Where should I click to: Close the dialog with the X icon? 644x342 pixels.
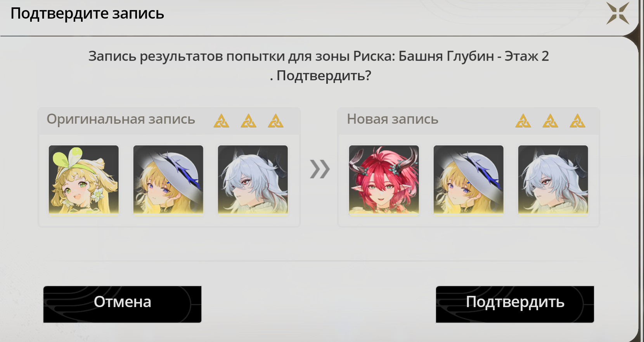click(618, 13)
